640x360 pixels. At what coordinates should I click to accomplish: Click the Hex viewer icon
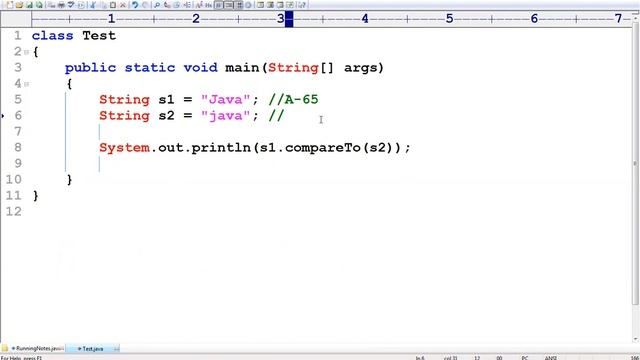[x=209, y=5]
